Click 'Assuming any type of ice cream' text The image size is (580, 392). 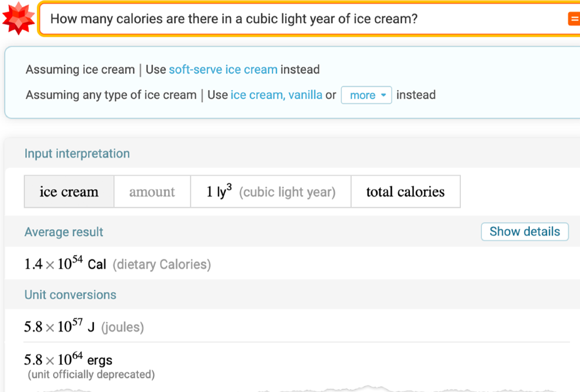pyautogui.click(x=111, y=95)
